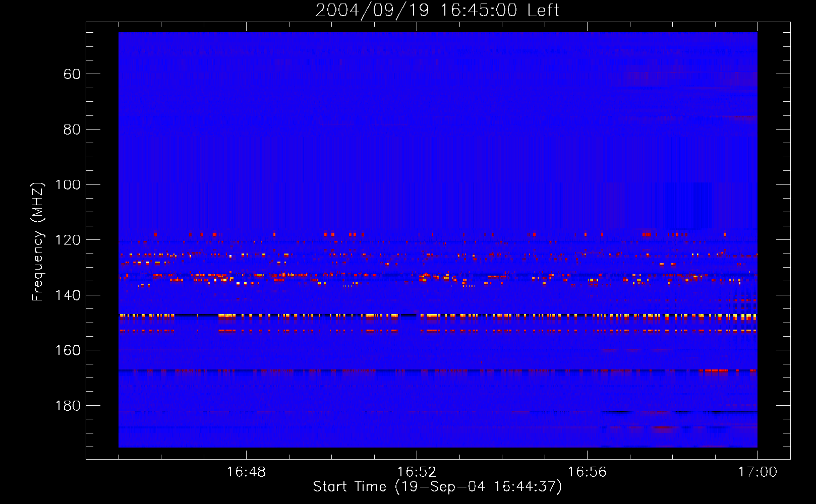The width and height of the screenshot is (816, 504).
Task: Click the 60 frequency tick label
Action: point(72,75)
